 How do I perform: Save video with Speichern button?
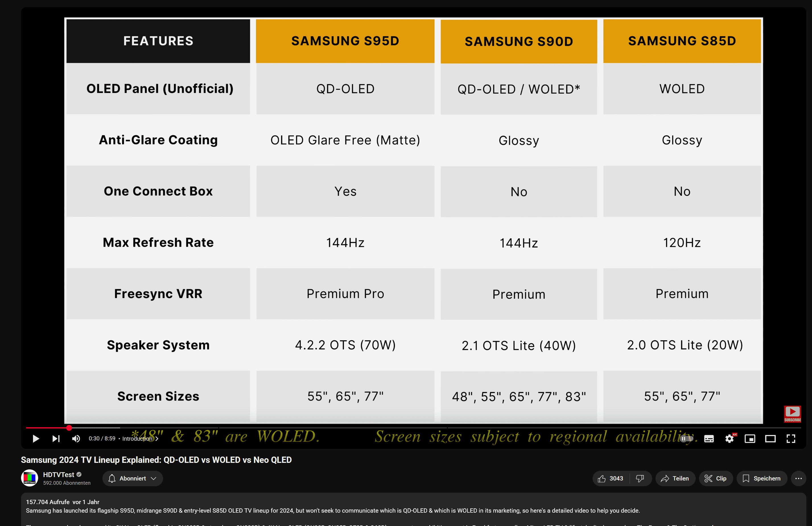[x=762, y=478]
